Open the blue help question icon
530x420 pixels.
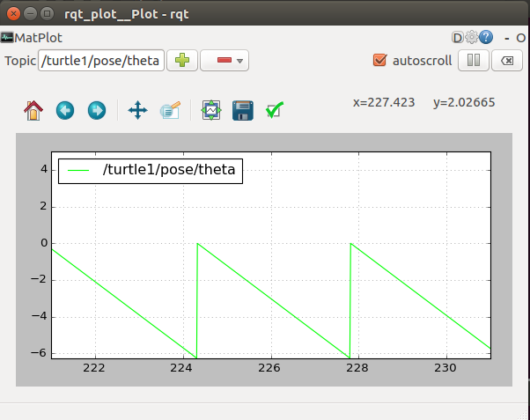point(486,37)
